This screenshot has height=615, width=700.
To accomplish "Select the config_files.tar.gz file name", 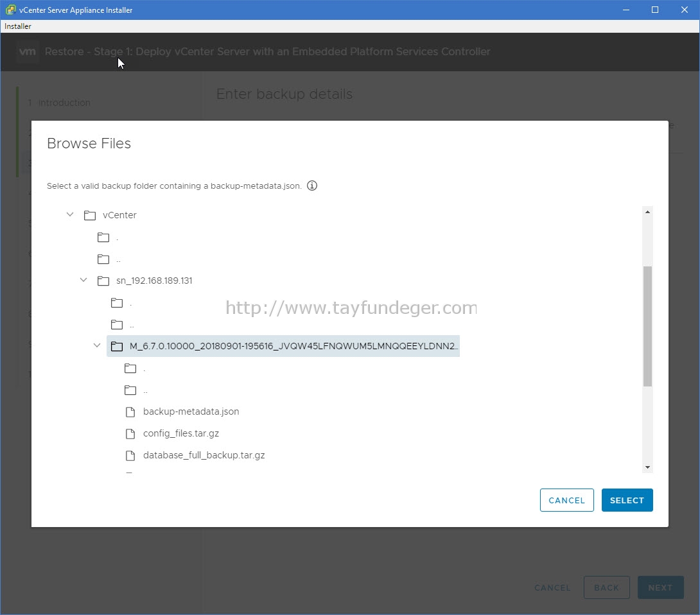I will pos(181,433).
